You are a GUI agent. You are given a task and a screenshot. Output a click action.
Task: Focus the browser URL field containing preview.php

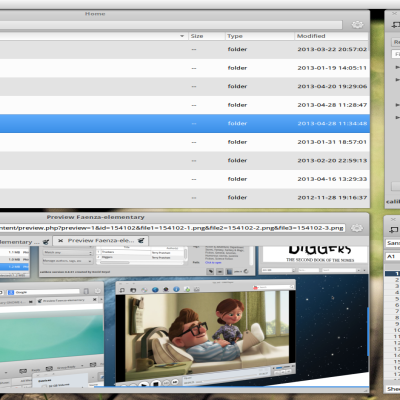coord(172,228)
